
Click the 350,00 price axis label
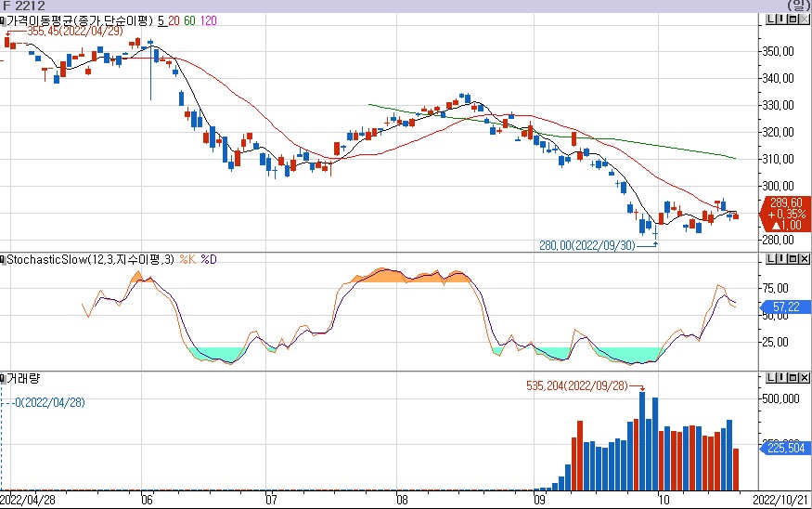(779, 51)
